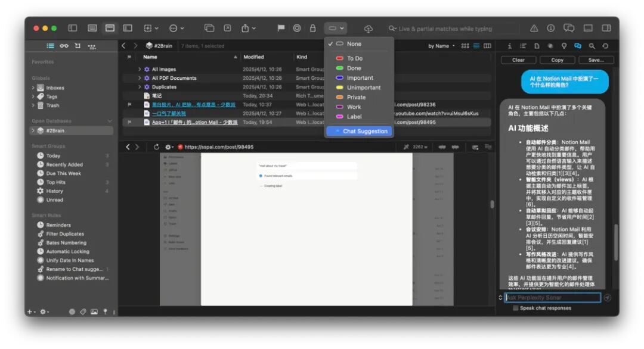Viewport: 644px width, 349px height.
Task: Click the Copy button in the chat panel
Action: [x=558, y=60]
